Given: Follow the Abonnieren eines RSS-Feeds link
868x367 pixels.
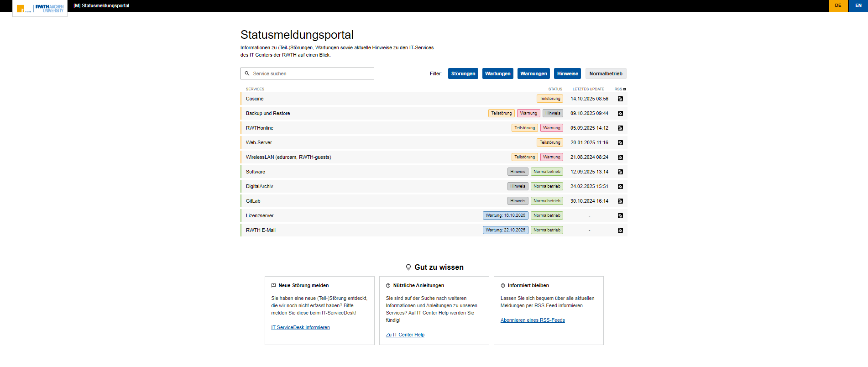Looking at the screenshot, I should (533, 320).
